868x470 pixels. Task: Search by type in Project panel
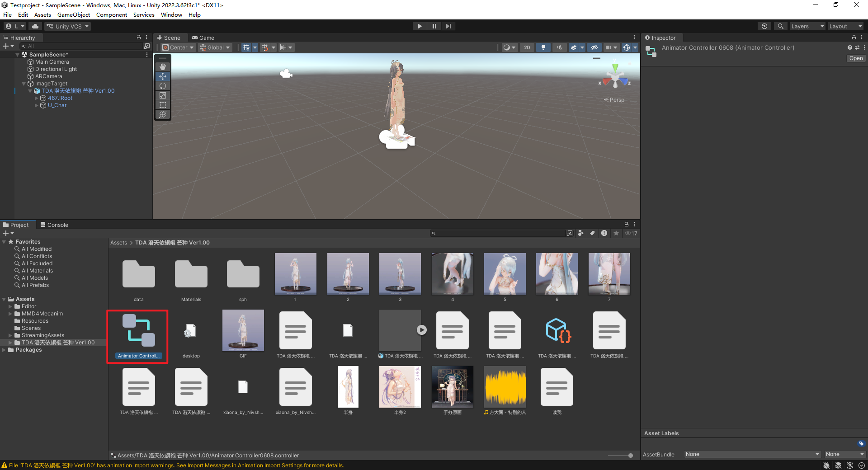[x=581, y=233]
